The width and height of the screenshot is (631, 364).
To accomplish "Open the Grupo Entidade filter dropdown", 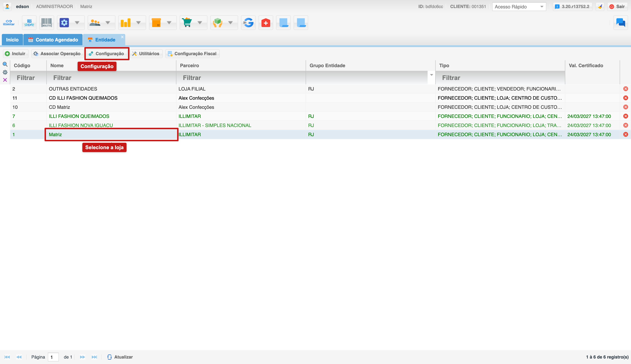I will coord(431,75).
